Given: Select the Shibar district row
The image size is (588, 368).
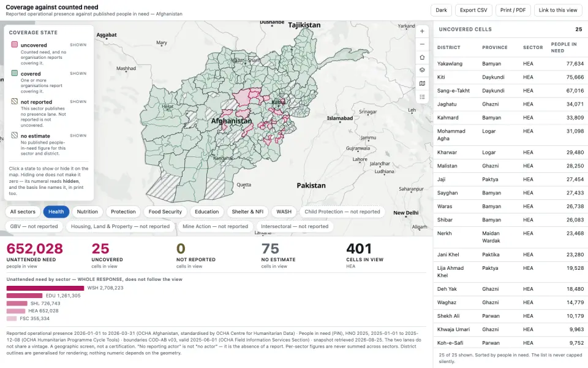Looking at the screenshot, I should [510, 220].
